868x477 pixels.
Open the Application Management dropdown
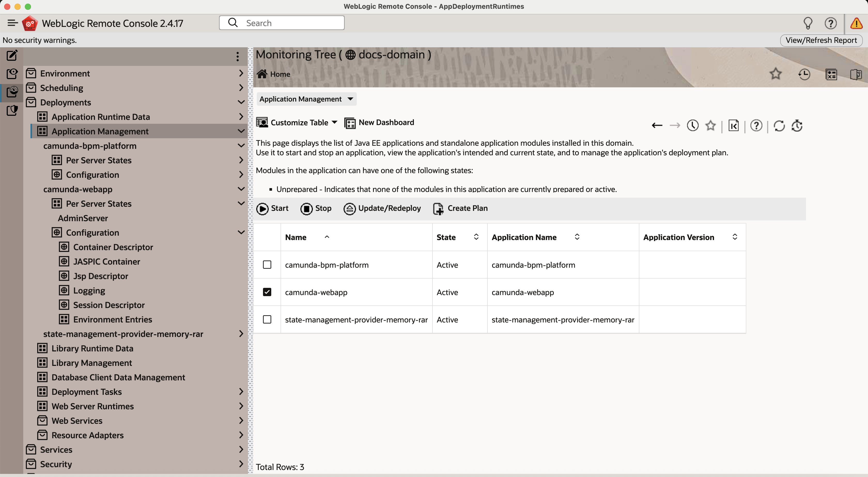pos(306,99)
